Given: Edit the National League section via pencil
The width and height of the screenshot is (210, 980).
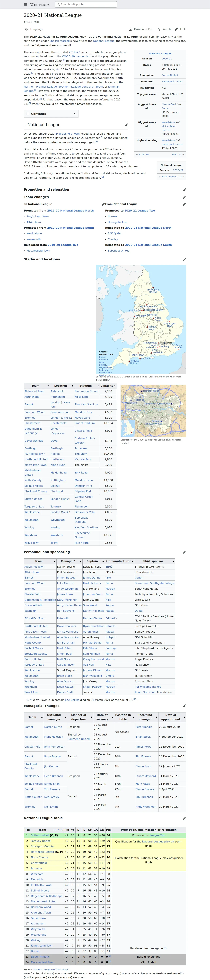Looking at the screenshot, I should coord(127,125).
